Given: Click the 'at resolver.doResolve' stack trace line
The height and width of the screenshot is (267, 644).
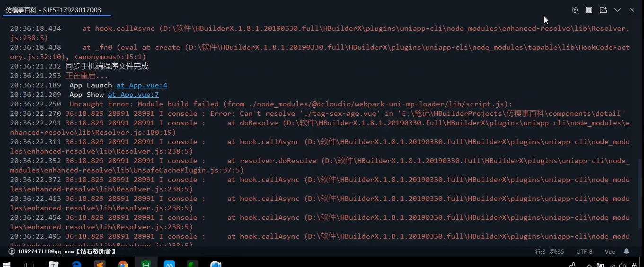Looking at the screenshot, I should click(x=320, y=165).
